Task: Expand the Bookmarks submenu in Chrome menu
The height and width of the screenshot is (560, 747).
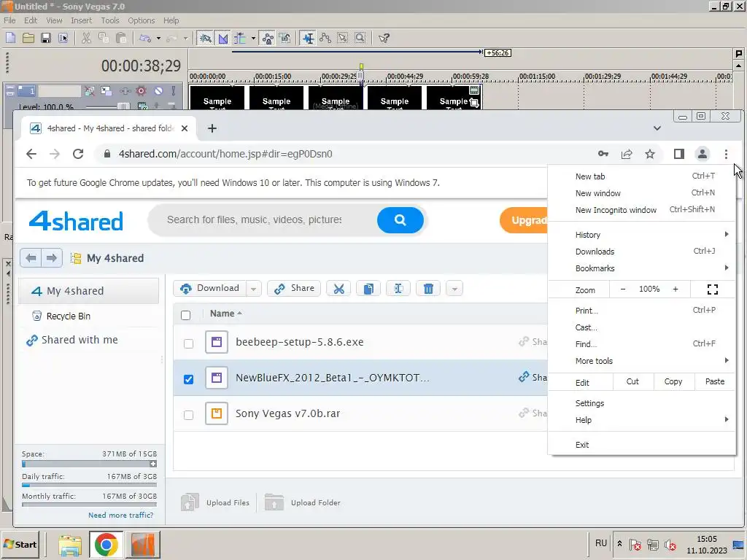Action: click(x=642, y=268)
